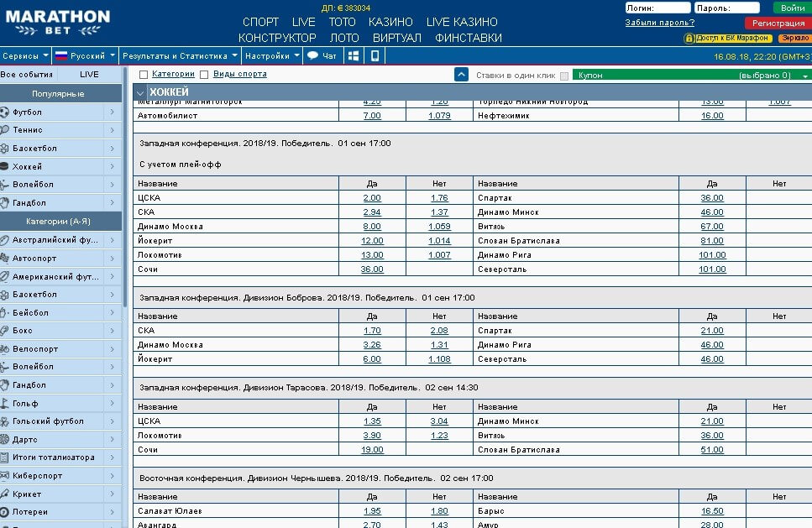Open the СПОРТ menu item
The image size is (812, 528).
(x=260, y=22)
